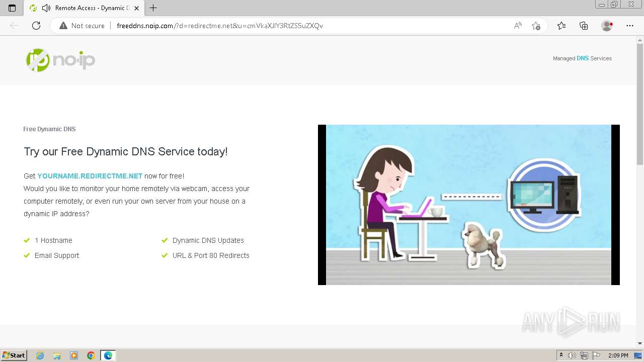Click the page vertical scrollbar thumb
The height and width of the screenshot is (362, 644).
(640, 104)
